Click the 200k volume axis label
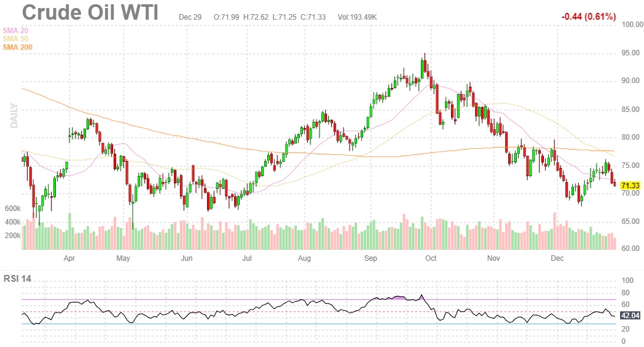This screenshot has width=644, height=347. point(13,236)
